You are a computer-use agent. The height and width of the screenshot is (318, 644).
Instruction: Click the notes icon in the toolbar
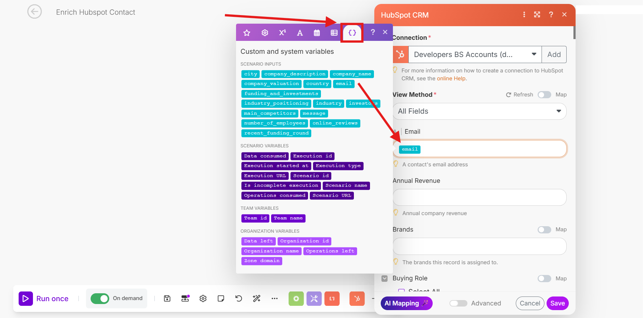[221, 298]
